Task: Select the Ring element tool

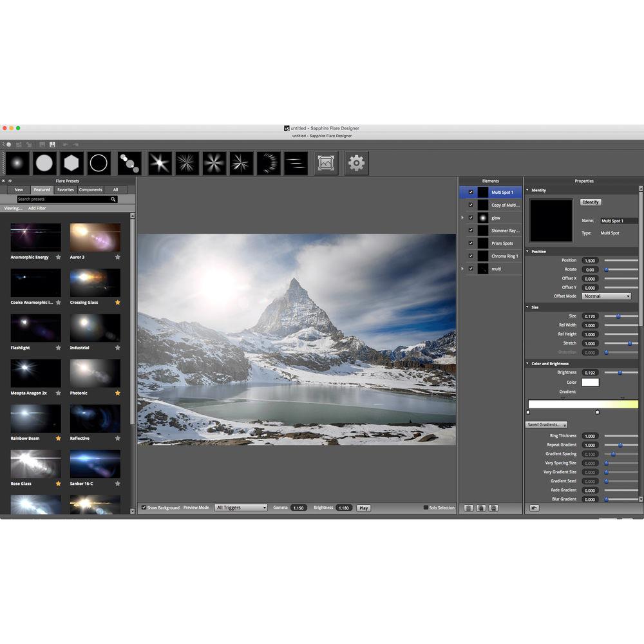Action: click(x=99, y=163)
